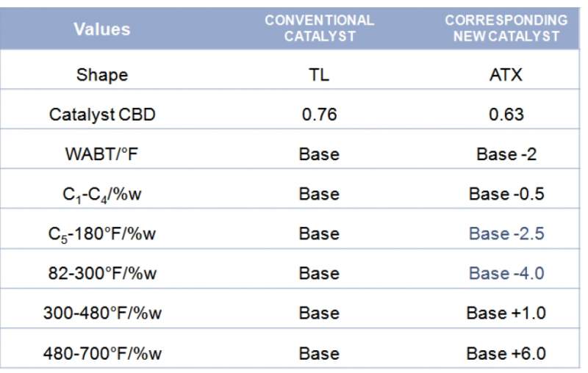Select the "82-300°F/%w" row label
The height and width of the screenshot is (373, 588).
[x=102, y=273]
